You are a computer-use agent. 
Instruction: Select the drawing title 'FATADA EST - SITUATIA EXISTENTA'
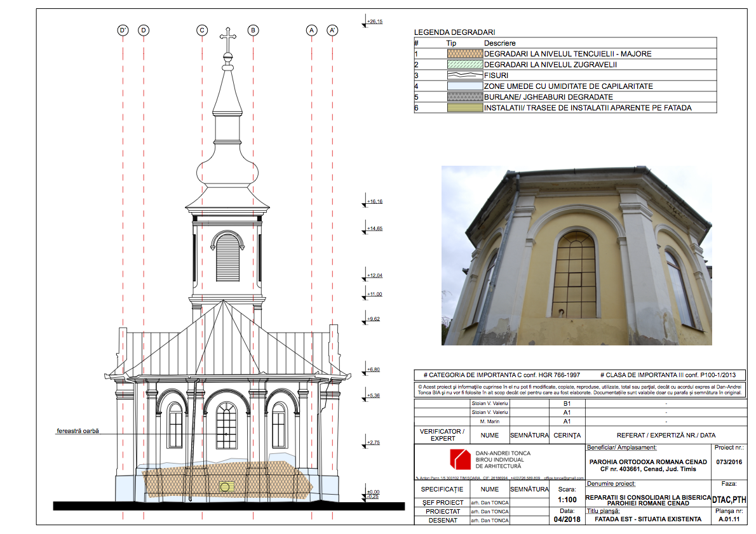647,519
